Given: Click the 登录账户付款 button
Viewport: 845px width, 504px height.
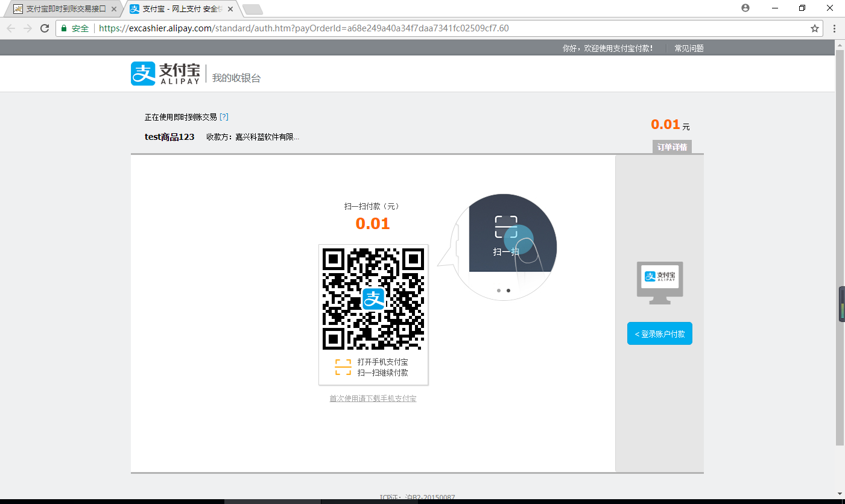Looking at the screenshot, I should [660, 334].
